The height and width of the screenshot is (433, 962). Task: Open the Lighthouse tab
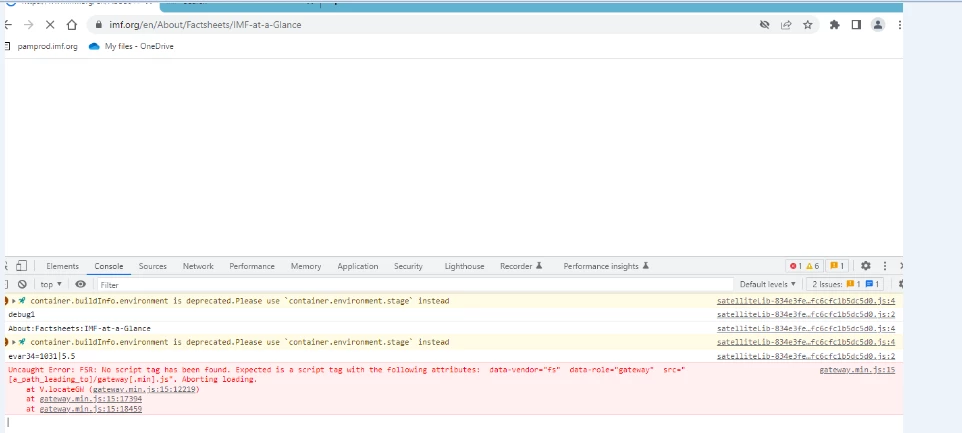click(464, 266)
